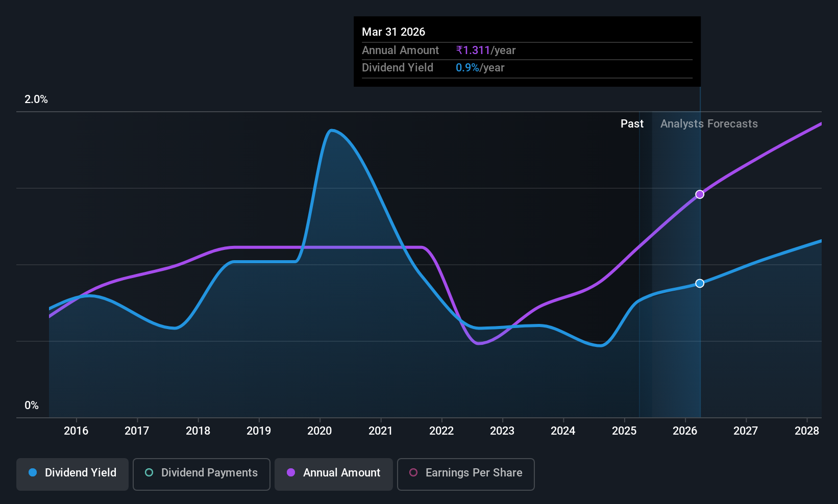Viewport: 838px width, 504px height.
Task: Click the 2024 x-axis label
Action: click(x=563, y=431)
